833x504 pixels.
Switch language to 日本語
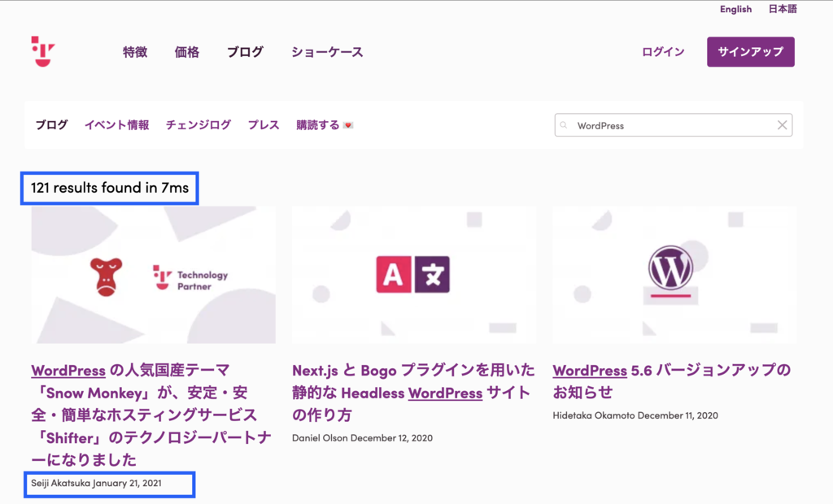point(783,9)
